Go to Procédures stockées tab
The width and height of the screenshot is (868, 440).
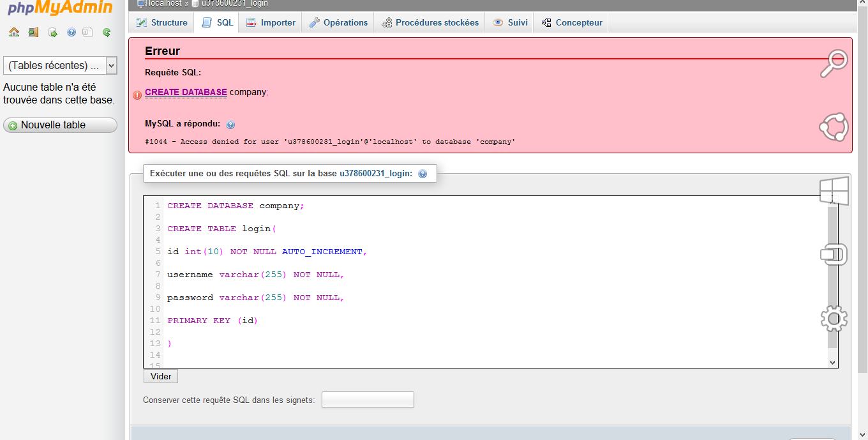click(430, 22)
